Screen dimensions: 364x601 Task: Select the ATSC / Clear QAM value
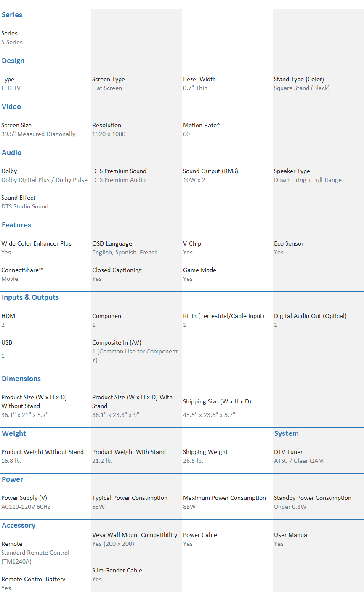[299, 461]
